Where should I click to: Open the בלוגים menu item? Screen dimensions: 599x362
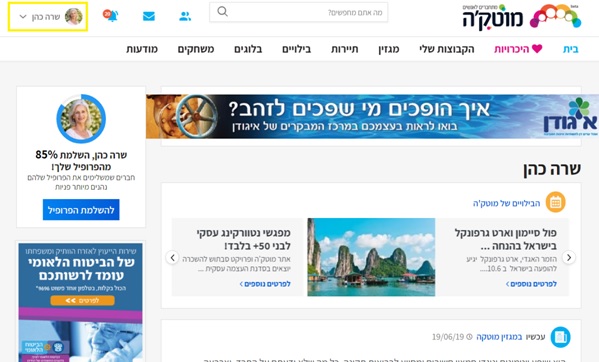(248, 49)
